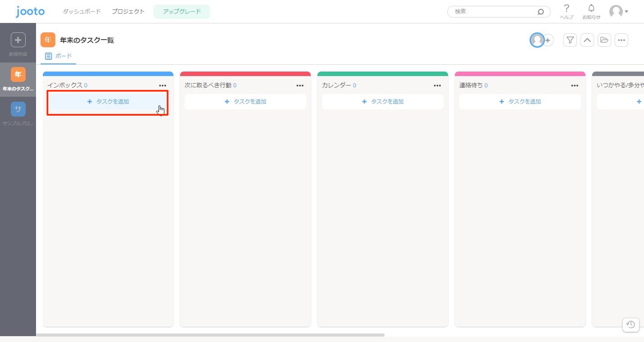644x342 pixels.
Task: Click the 連絡待ち list title
Action: [471, 85]
